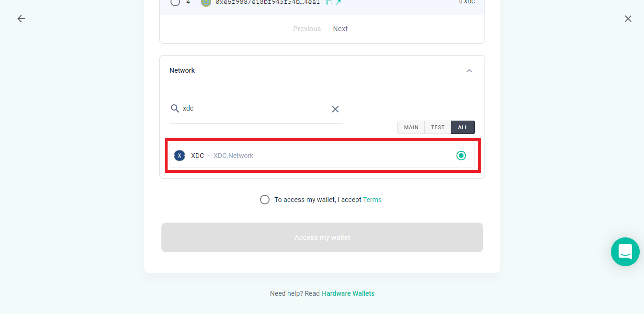Go to Next page of addresses
Screen dimensions: 644x314
click(x=340, y=29)
